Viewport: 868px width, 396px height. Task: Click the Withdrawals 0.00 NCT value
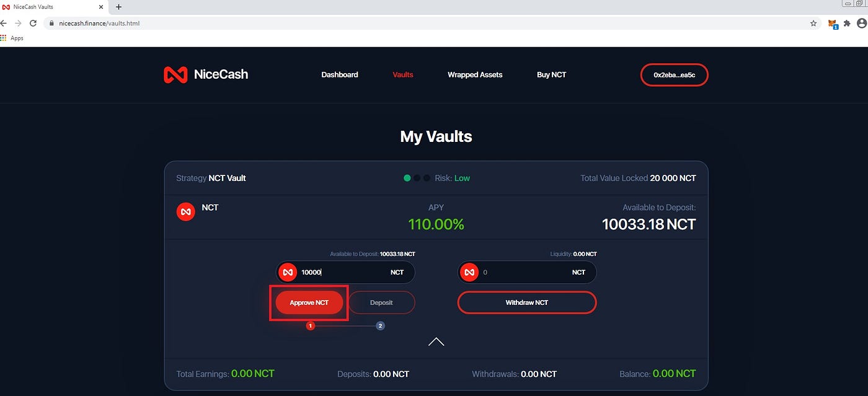[x=539, y=374]
